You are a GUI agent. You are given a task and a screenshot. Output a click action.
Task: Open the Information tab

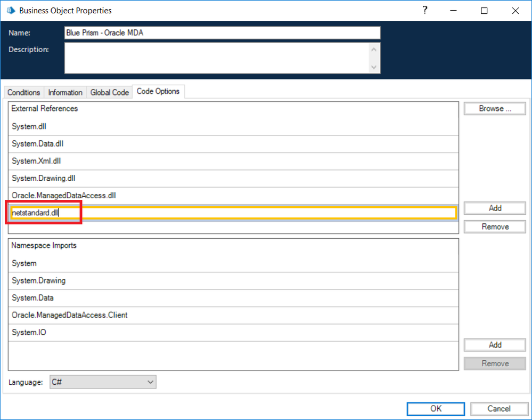click(65, 92)
